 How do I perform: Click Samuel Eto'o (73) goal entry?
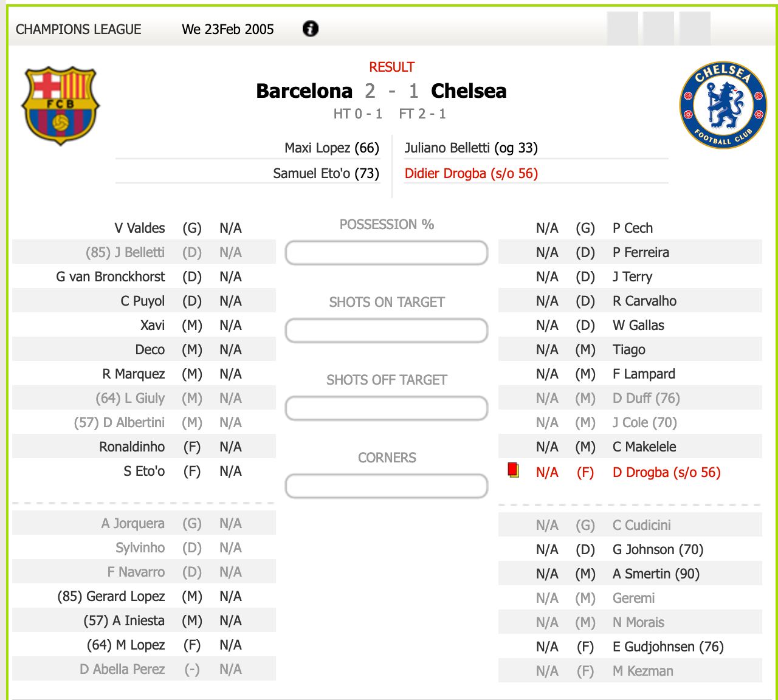tap(326, 173)
